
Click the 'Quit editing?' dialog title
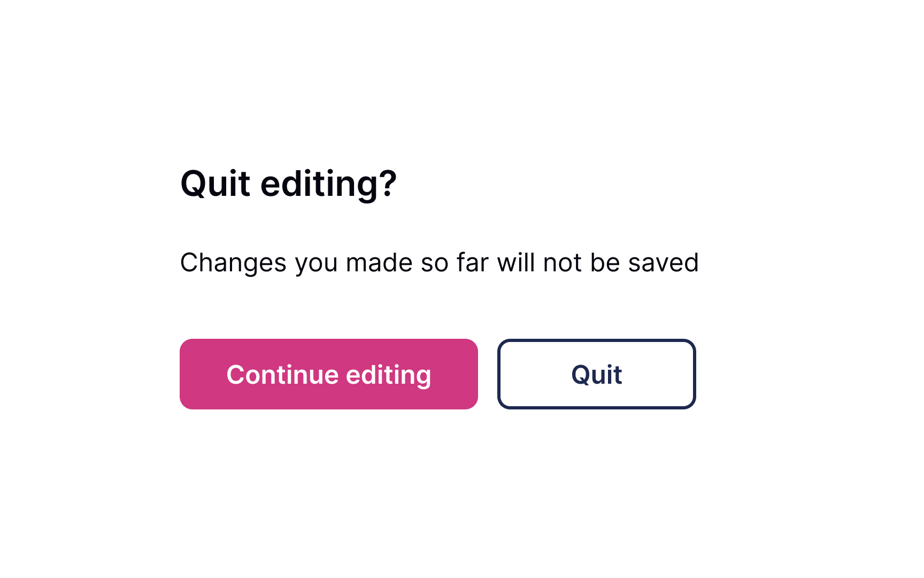pos(289,184)
